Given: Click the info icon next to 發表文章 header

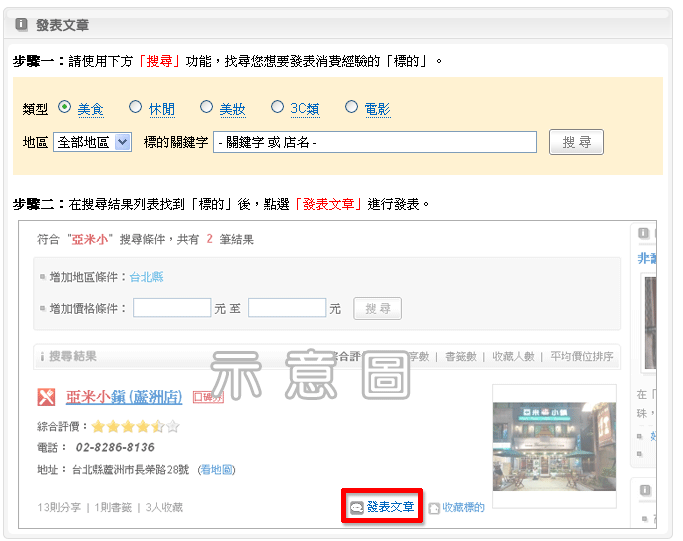Looking at the screenshot, I should [21, 24].
